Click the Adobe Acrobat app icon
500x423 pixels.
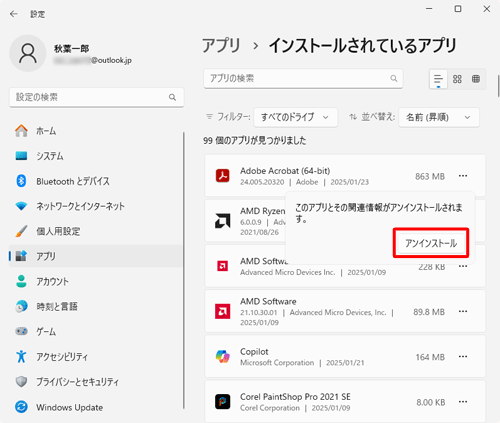click(x=222, y=176)
